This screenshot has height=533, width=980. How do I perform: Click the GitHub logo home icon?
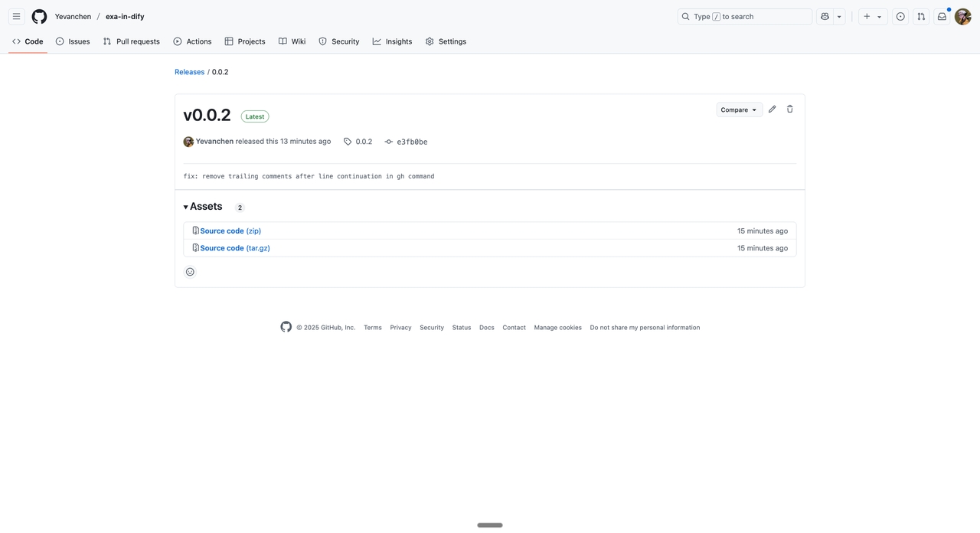point(39,16)
